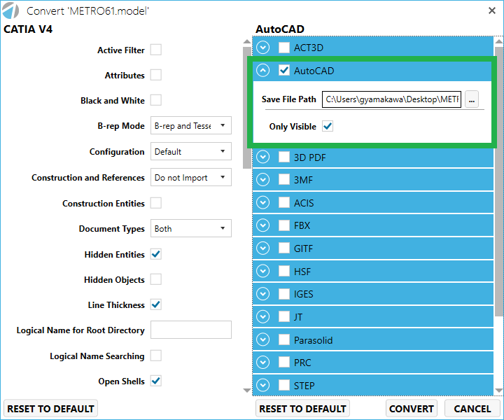This screenshot has height=420, width=504.
Task: Tick the ACIS output checkbox
Action: click(284, 202)
